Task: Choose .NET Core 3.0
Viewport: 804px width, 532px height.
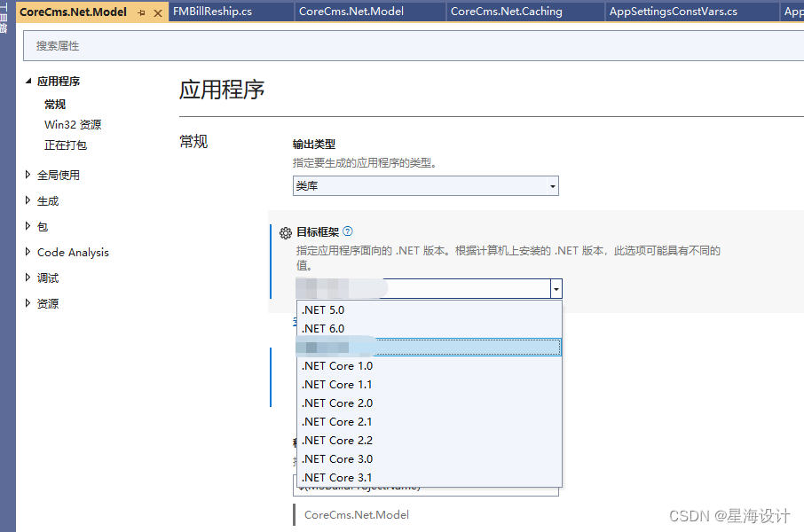Action: click(x=430, y=459)
